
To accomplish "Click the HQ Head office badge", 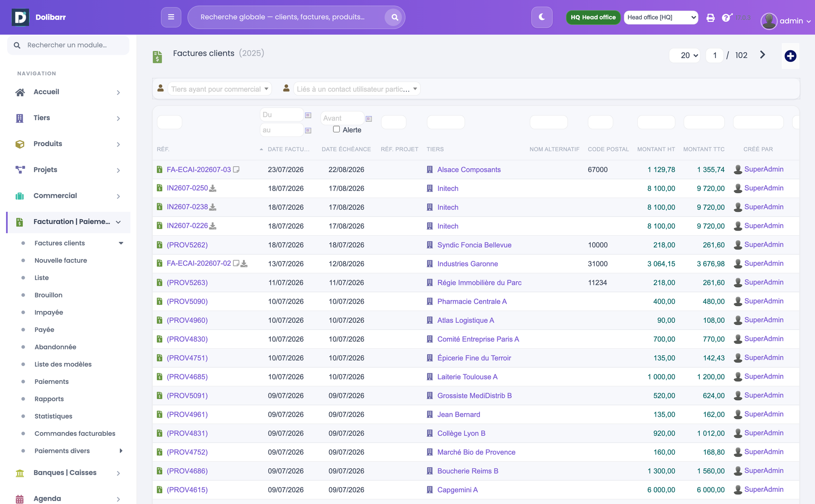I will 593,17.
